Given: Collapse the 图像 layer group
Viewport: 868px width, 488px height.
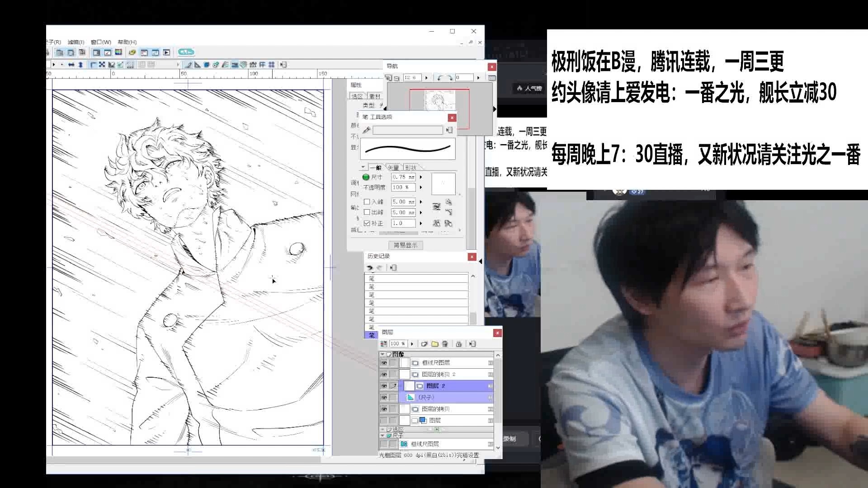Looking at the screenshot, I should coord(382,354).
